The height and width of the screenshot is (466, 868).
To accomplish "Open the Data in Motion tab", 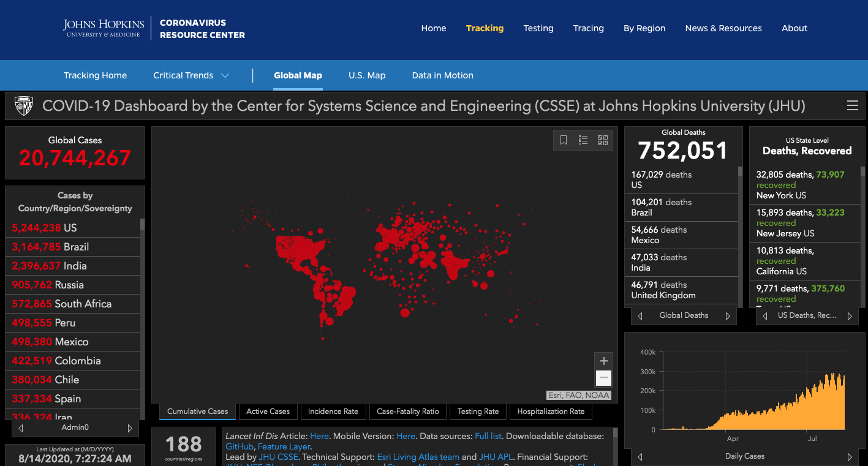I will pyautogui.click(x=442, y=75).
